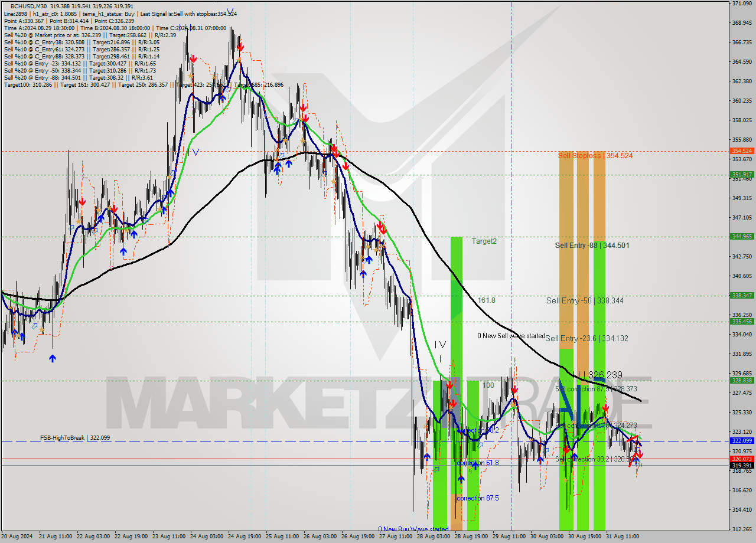The image size is (756, 543).
Task: Click the 'correction 87.5' label
Action: coord(478,498)
